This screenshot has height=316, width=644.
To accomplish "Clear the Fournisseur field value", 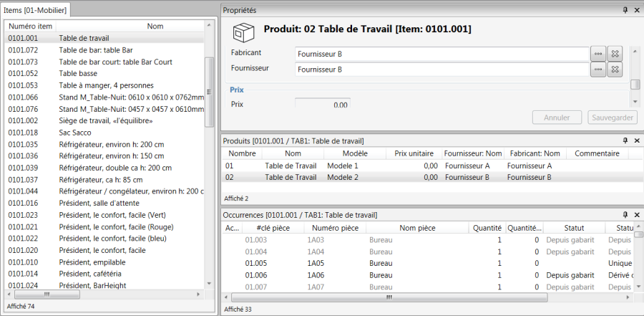I will click(x=615, y=69).
